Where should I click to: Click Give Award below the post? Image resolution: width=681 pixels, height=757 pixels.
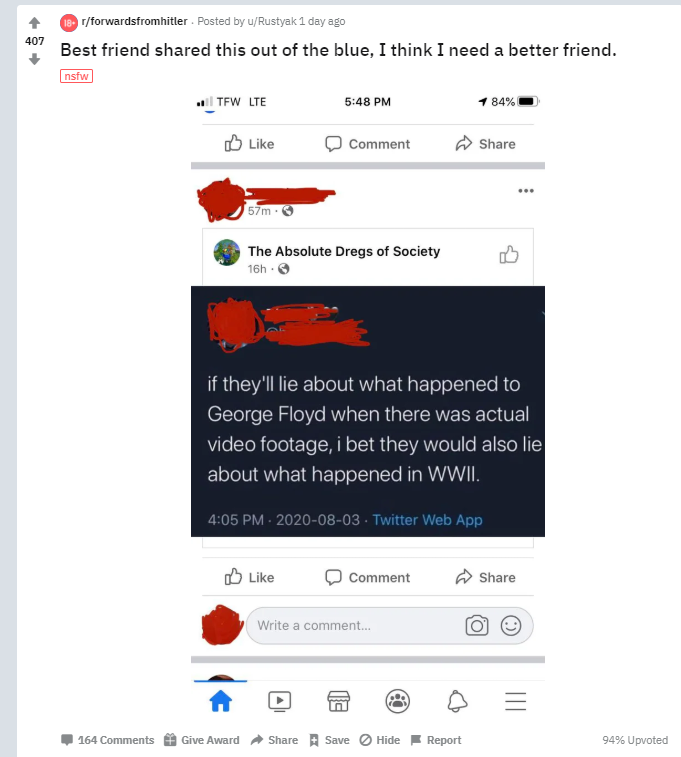point(202,740)
